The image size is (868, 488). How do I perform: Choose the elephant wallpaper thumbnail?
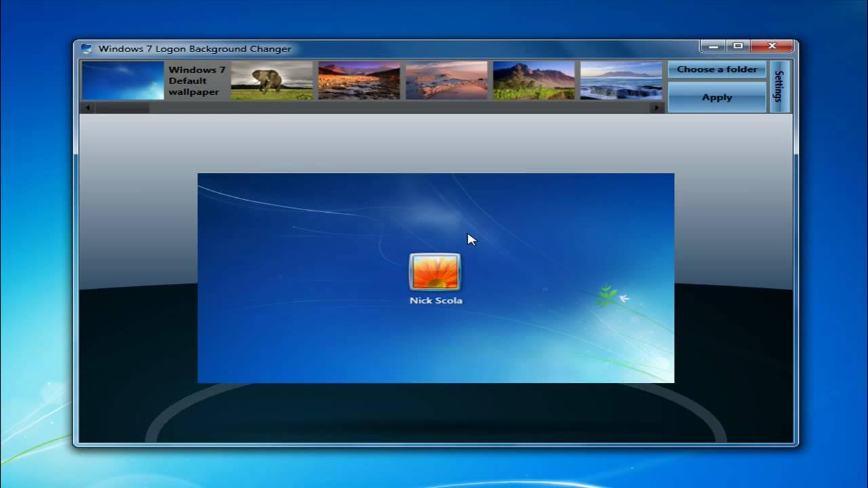tap(271, 81)
